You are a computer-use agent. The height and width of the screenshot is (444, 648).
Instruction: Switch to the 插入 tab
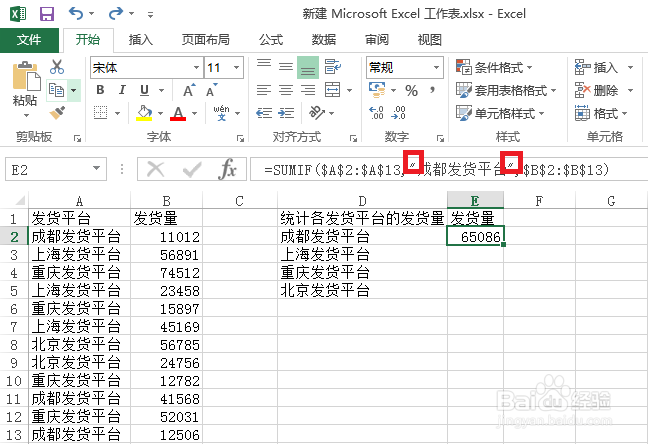[x=141, y=40]
